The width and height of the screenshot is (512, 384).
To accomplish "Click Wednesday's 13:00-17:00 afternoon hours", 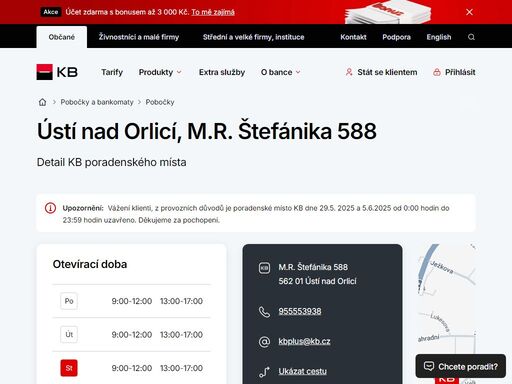I will [181, 368].
